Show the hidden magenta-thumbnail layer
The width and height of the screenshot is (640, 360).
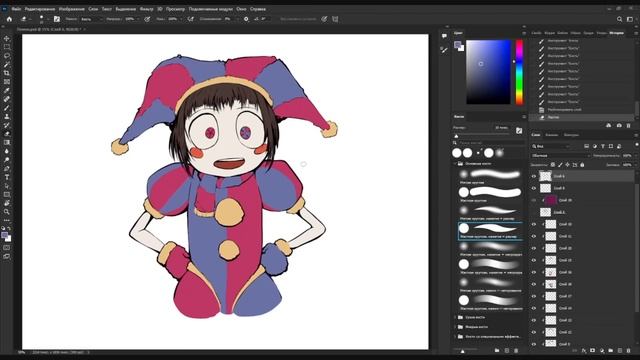(534, 200)
